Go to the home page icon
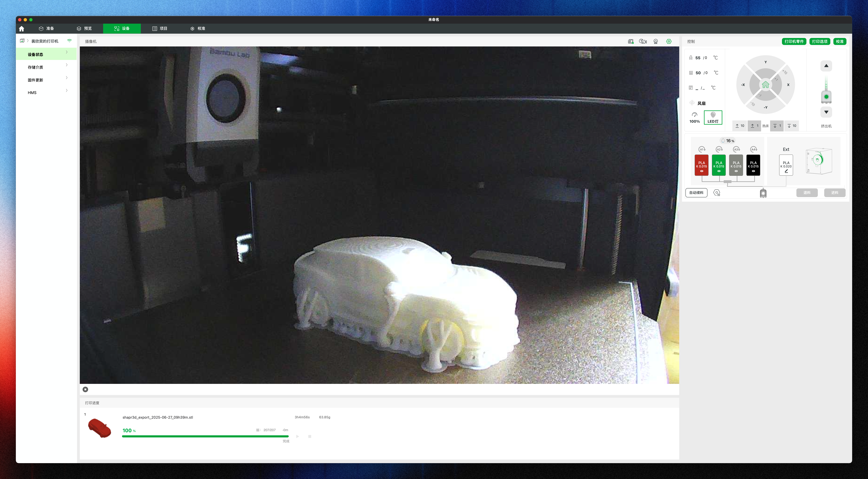The height and width of the screenshot is (479, 868). (22, 29)
